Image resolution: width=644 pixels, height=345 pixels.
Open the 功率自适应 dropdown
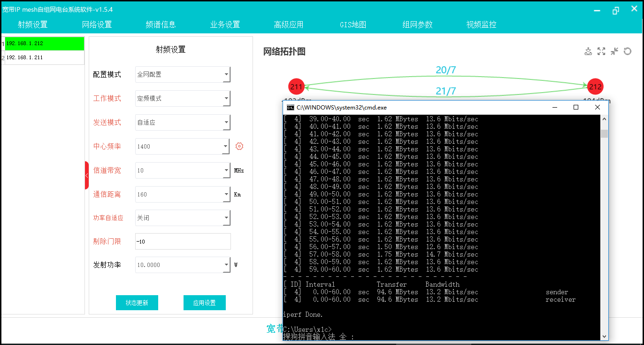183,218
